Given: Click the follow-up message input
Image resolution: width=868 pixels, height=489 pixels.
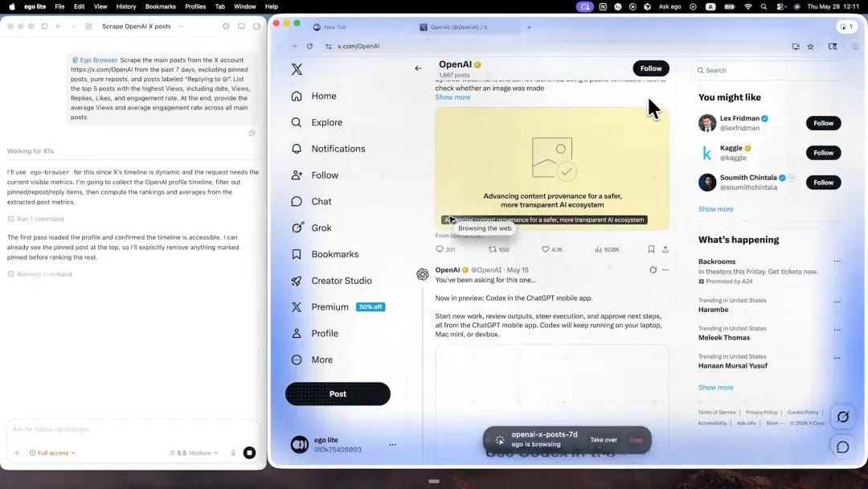Looking at the screenshot, I should click(133, 429).
